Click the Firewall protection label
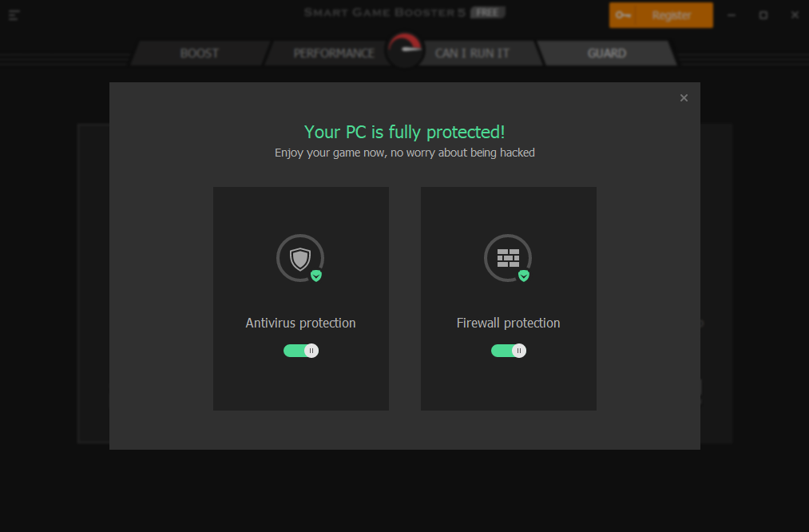 click(x=508, y=323)
